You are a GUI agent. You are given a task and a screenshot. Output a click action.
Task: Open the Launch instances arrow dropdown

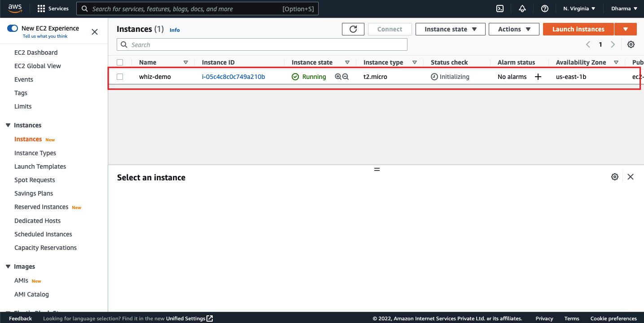click(626, 29)
